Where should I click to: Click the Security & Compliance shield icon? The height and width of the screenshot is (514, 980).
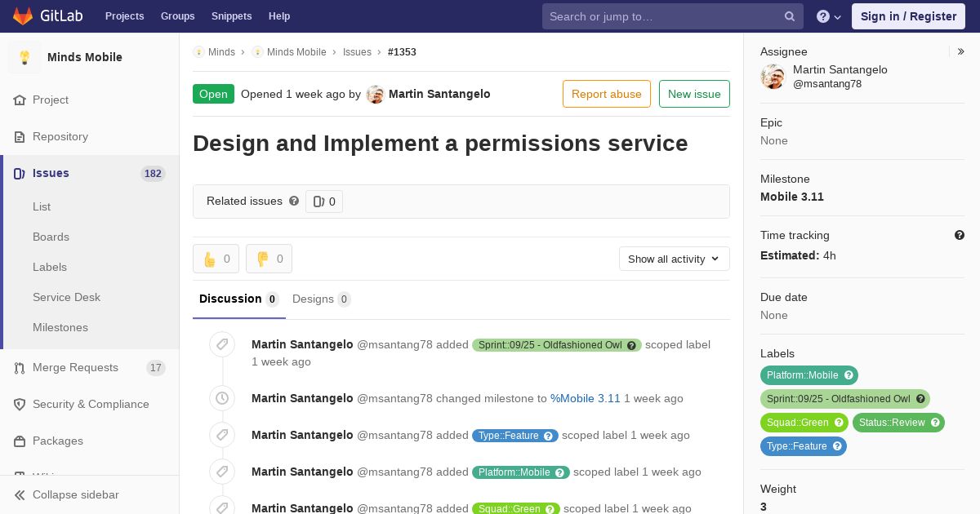tap(20, 405)
